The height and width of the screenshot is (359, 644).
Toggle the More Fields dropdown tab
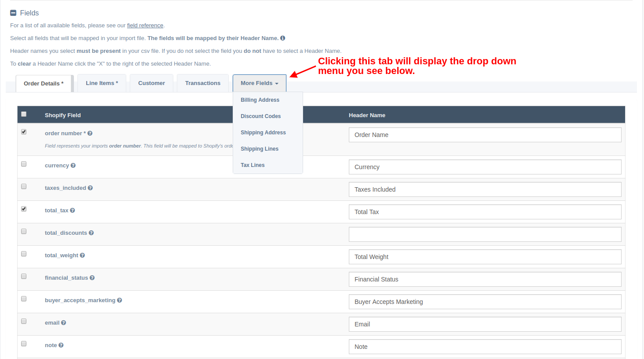coord(260,83)
